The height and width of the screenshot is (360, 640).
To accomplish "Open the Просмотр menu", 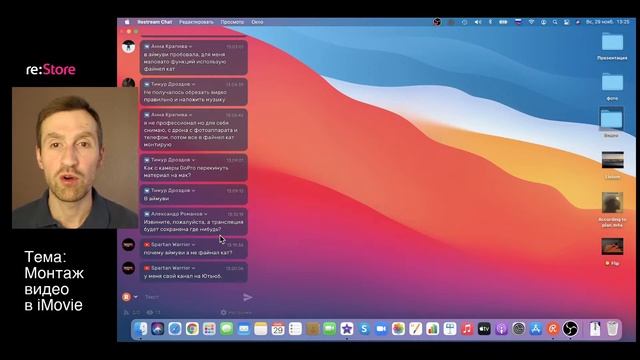I will pyautogui.click(x=232, y=22).
